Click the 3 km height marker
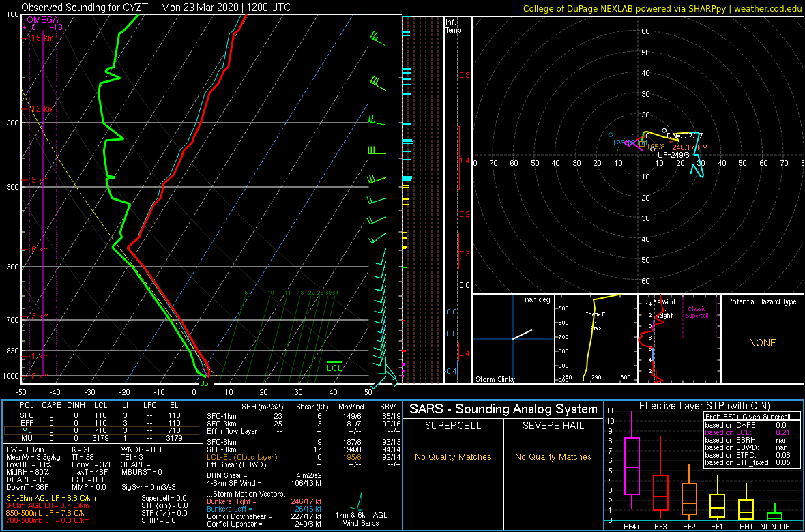Screen dimensions: 805x532 39,316
